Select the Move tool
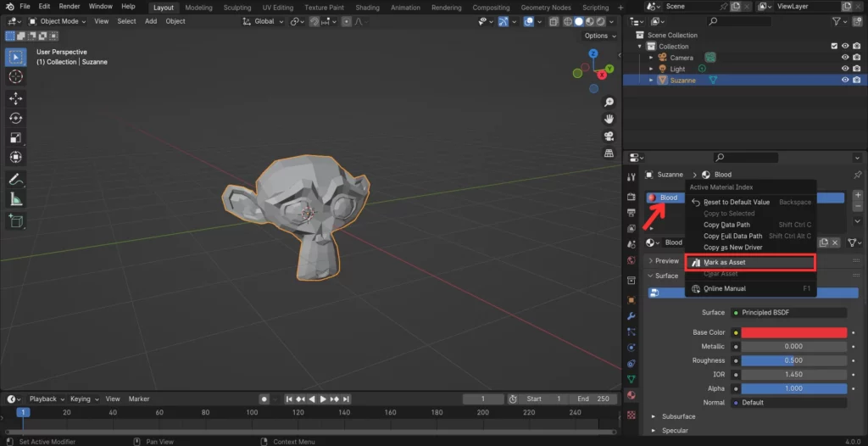Viewport: 868px width, 446px height. (15, 98)
